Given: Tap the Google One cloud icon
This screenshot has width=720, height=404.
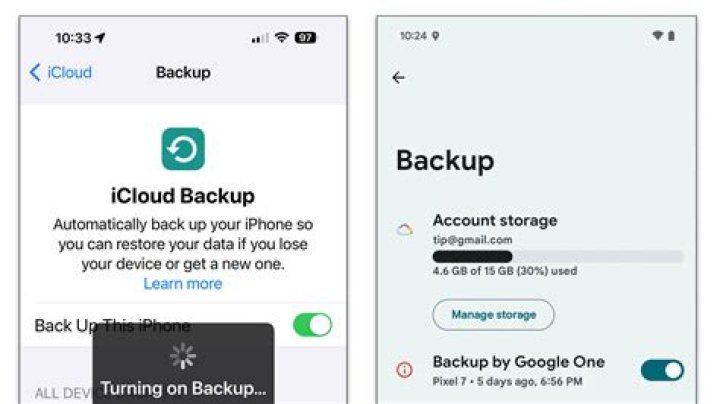Looking at the screenshot, I should (405, 230).
